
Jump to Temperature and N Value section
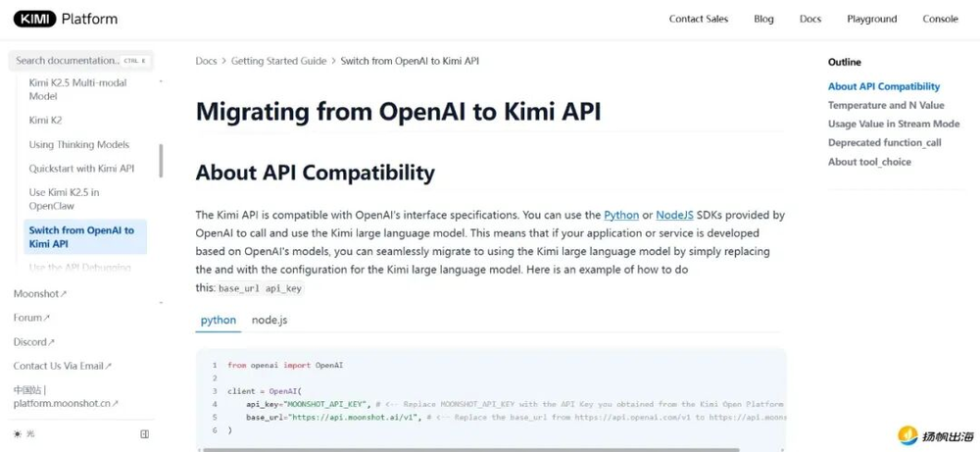(x=886, y=105)
